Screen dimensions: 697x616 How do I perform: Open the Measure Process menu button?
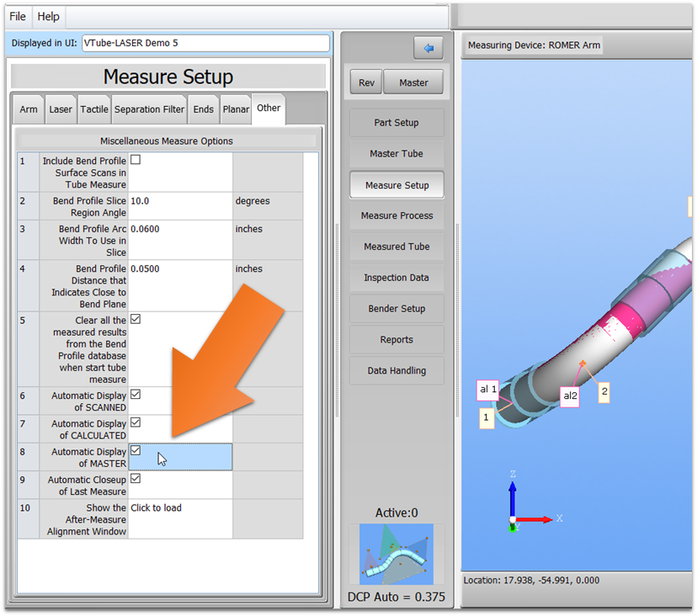396,215
